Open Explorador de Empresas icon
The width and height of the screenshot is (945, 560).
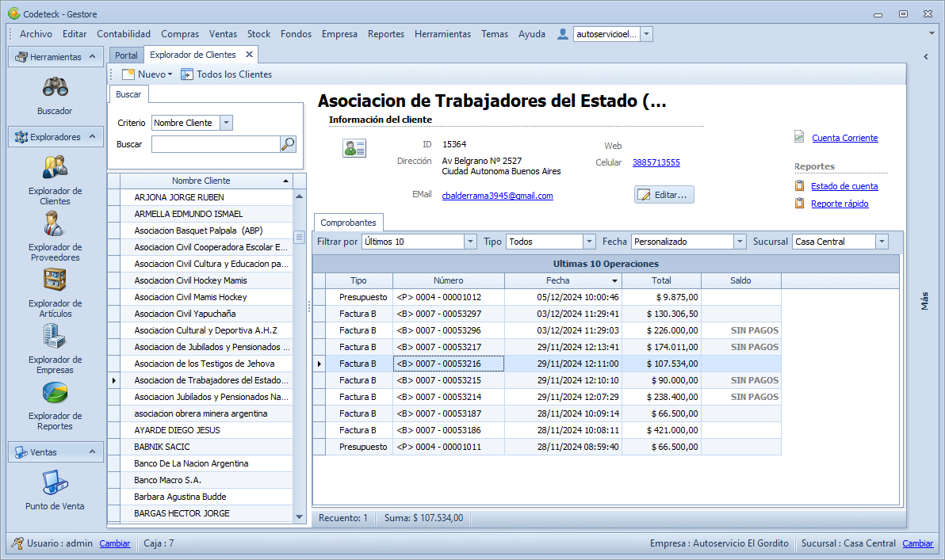[x=55, y=337]
